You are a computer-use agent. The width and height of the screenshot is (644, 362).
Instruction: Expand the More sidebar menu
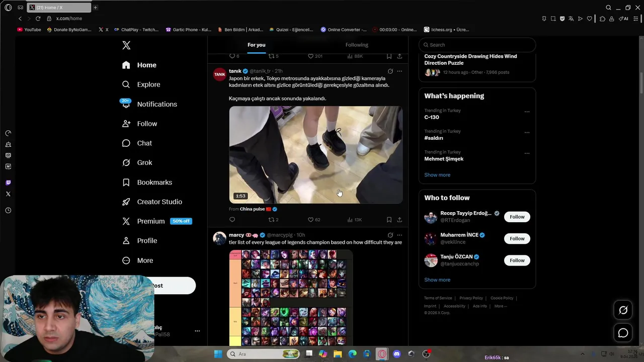pyautogui.click(x=137, y=260)
